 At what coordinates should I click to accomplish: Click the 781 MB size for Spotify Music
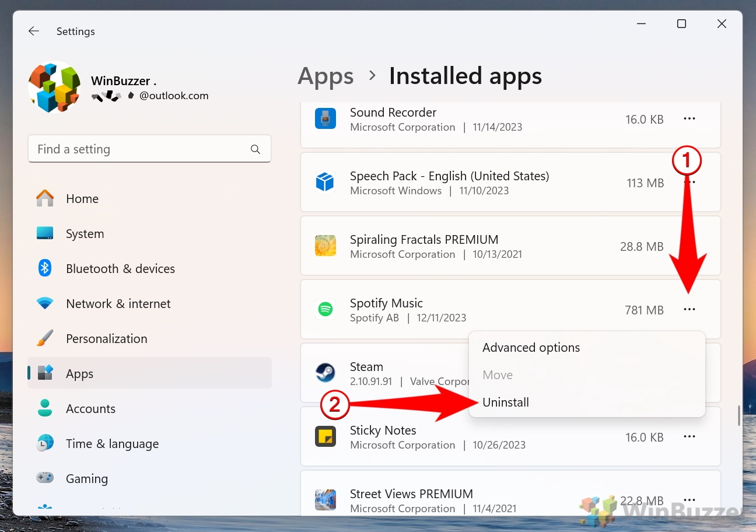644,310
